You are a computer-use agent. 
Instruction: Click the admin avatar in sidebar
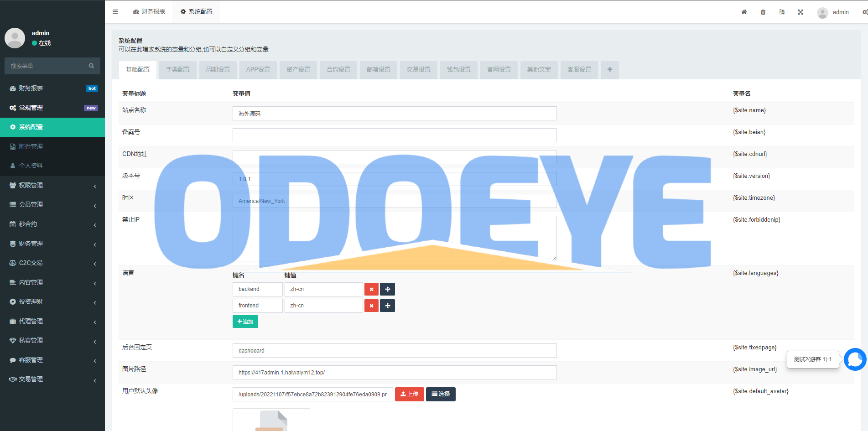coord(15,38)
